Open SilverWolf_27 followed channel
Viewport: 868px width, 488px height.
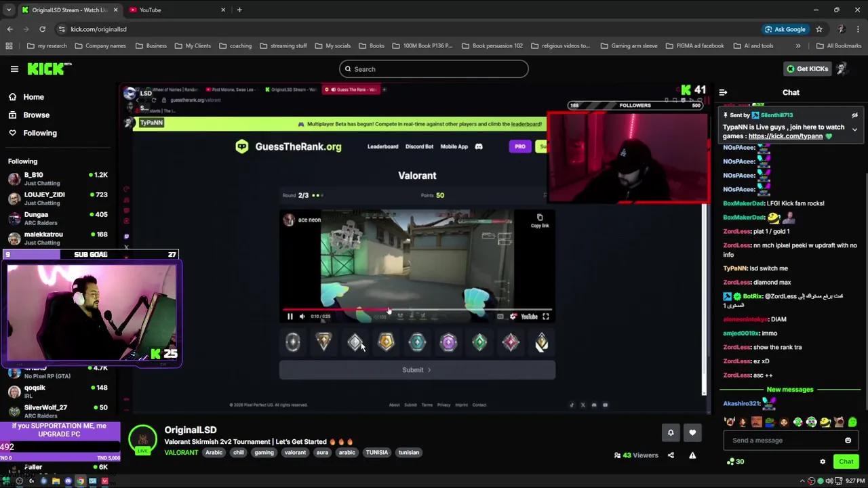tap(58, 411)
